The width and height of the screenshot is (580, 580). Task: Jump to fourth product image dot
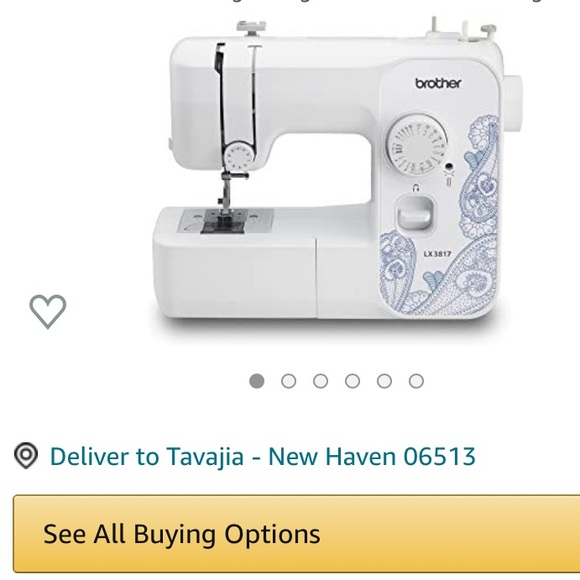[352, 381]
